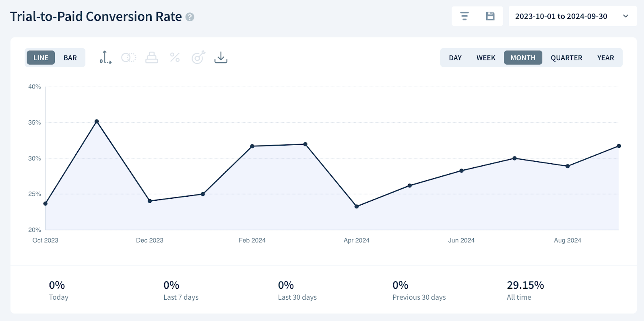The width and height of the screenshot is (644, 321).
Task: Open help tooltip beside the chart title
Action: tap(190, 17)
